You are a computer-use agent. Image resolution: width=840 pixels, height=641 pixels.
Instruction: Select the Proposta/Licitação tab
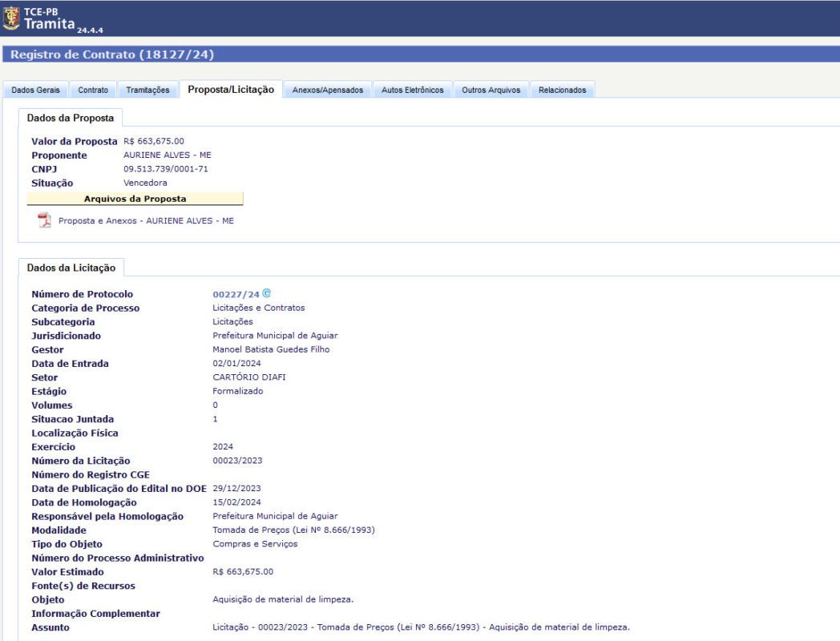pos(231,90)
